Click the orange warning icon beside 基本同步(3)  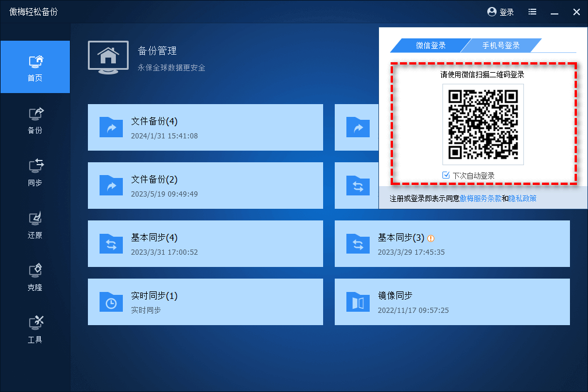point(431,238)
